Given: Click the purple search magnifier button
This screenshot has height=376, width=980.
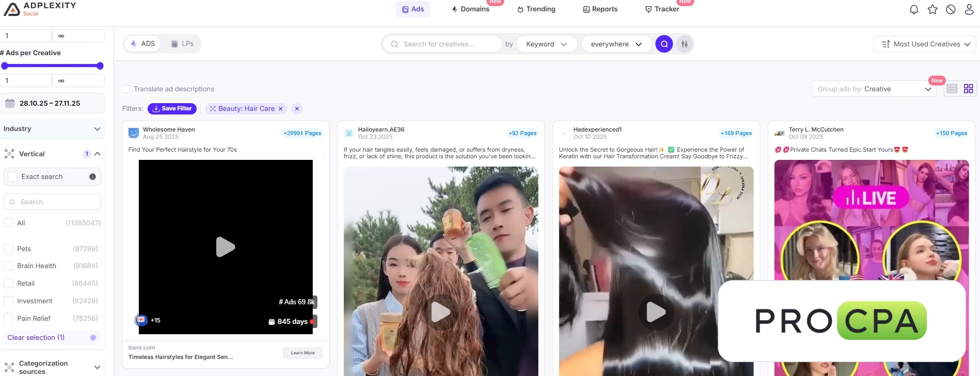Looking at the screenshot, I should pyautogui.click(x=664, y=44).
